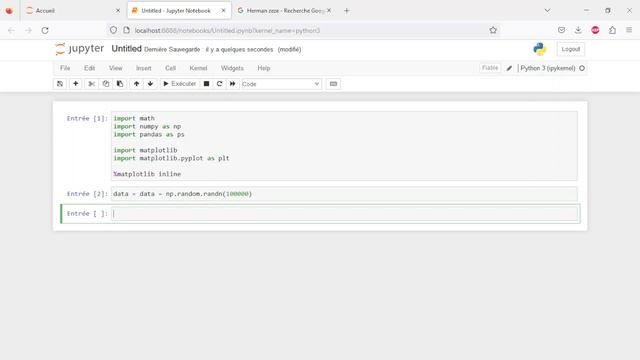Move selected cell up with arrow icon
The image size is (640, 360).
click(136, 84)
